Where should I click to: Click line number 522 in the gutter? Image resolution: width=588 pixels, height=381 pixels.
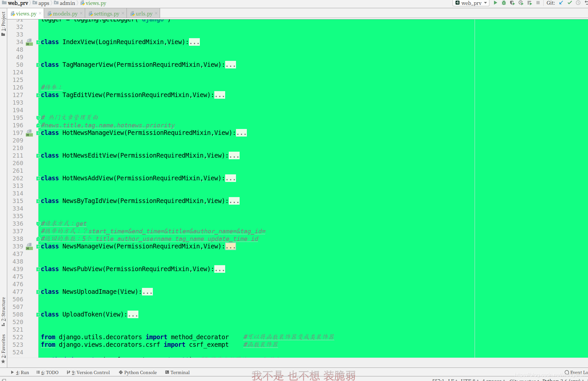coord(18,337)
